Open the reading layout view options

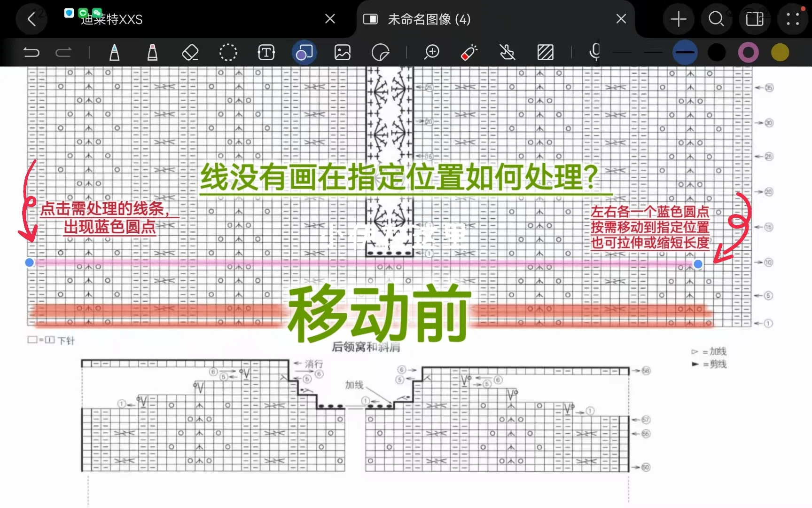[755, 19]
